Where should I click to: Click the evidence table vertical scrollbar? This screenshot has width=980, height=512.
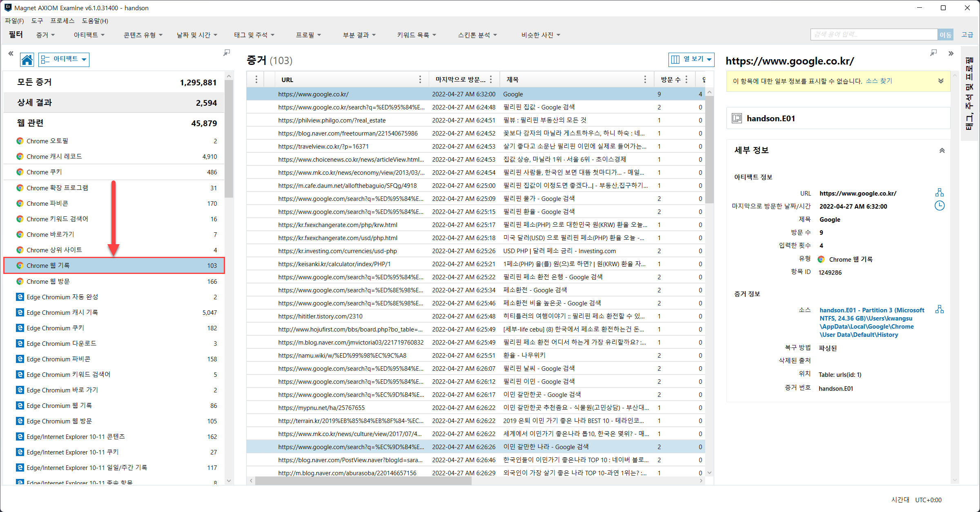710,149
